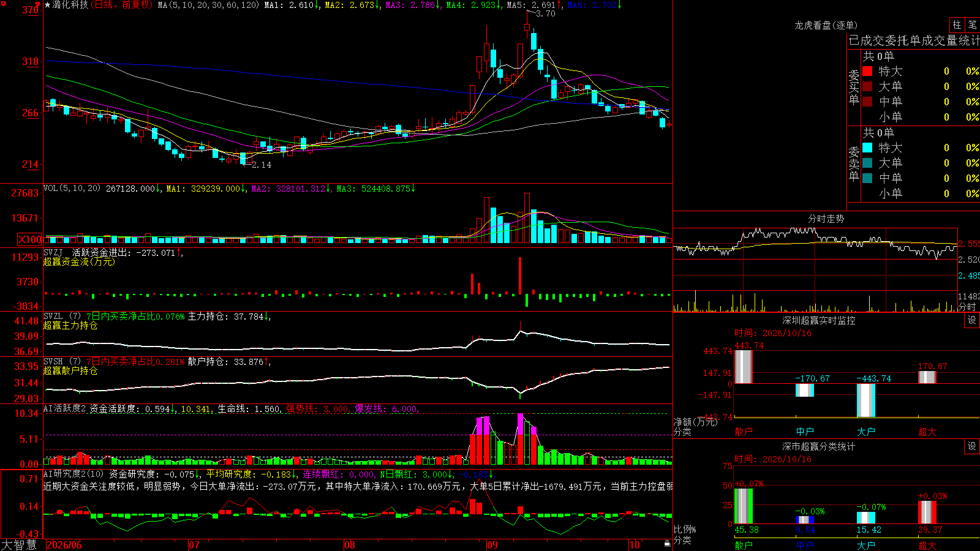980x551 pixels.
Task: Click the X100 volume multiplier box
Action: 29,239
